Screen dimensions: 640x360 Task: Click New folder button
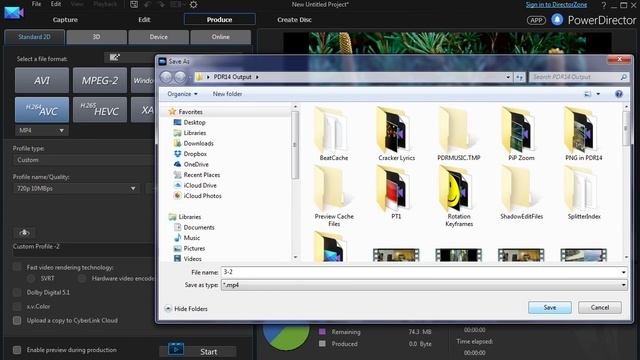pos(227,94)
